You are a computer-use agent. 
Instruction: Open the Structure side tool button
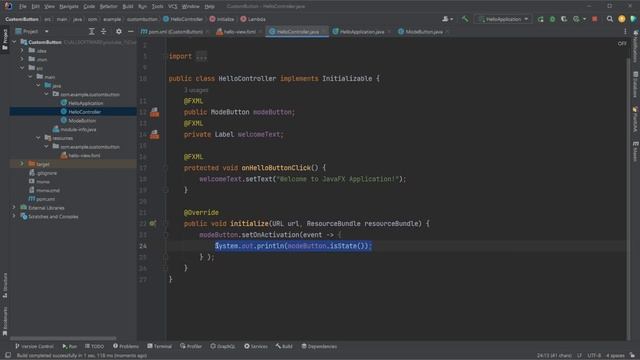tap(5, 285)
